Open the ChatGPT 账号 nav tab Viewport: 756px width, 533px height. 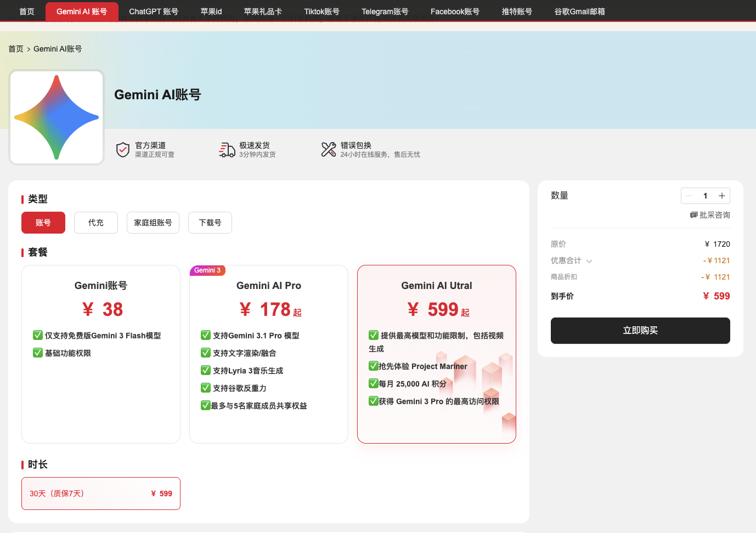coord(154,11)
